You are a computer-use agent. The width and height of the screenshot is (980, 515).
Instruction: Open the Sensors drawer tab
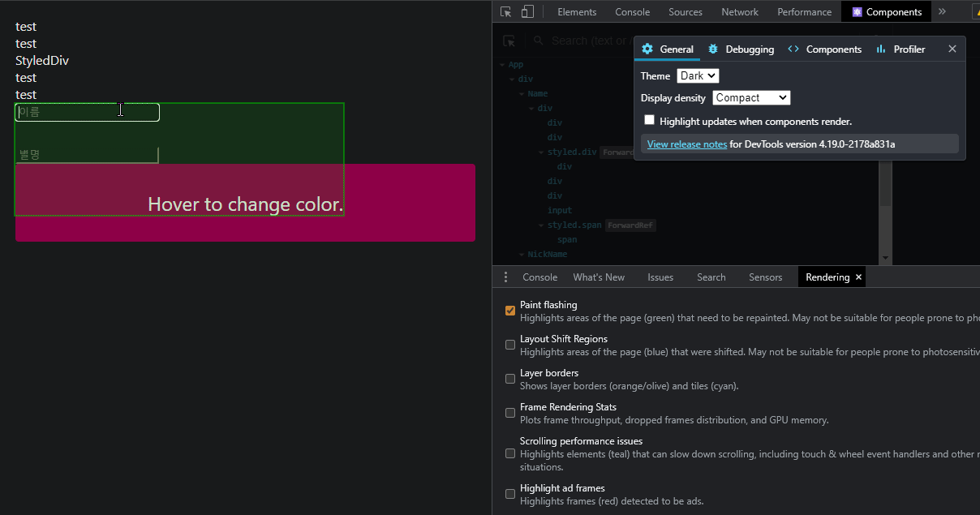(x=765, y=277)
